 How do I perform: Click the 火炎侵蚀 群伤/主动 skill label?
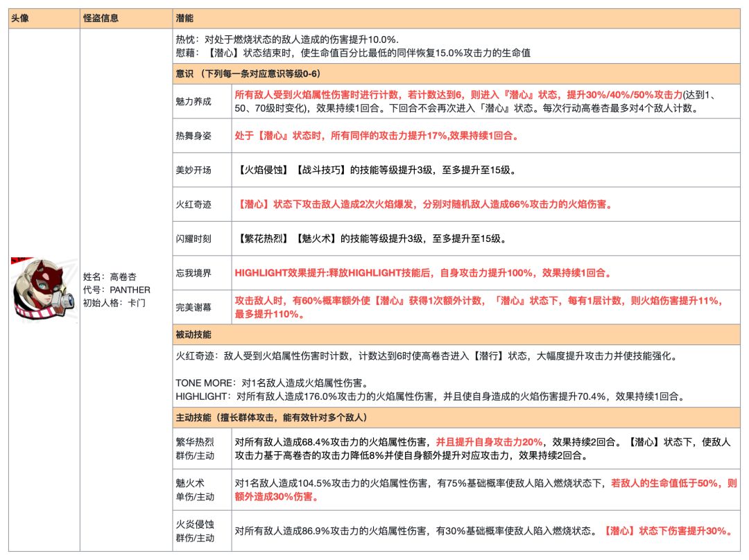195,531
